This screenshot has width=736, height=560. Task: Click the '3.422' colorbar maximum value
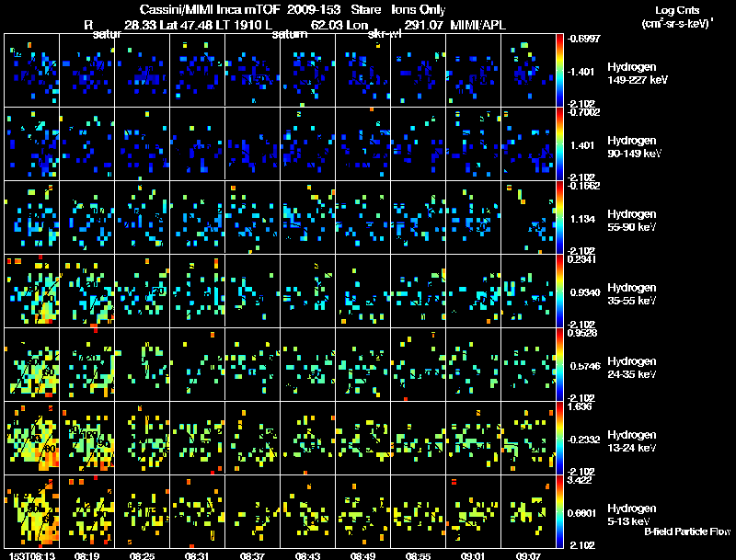coord(581,480)
